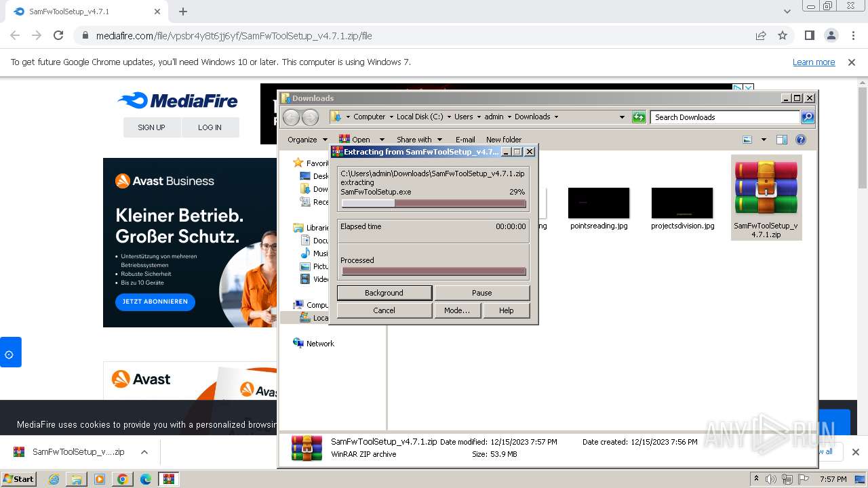The image size is (868, 488).
Task: Bookmark this page with the star icon
Action: click(x=783, y=35)
